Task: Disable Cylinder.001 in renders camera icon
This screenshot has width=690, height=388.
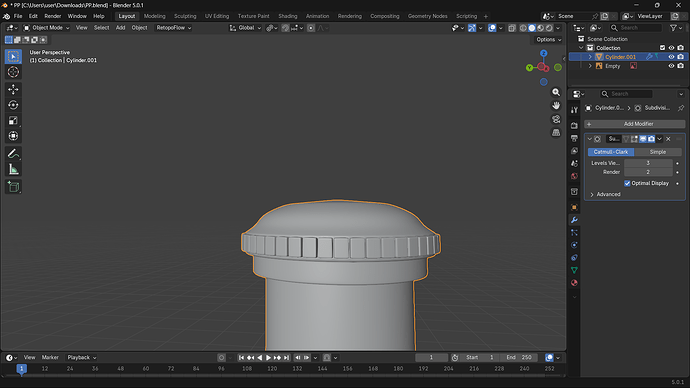Action: coord(681,57)
